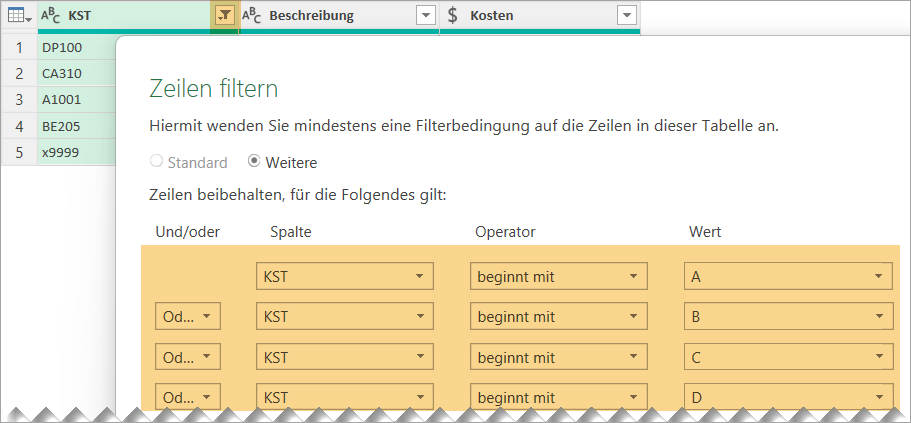The image size is (911, 423).
Task: Open the Spalte dropdown in the first row
Action: (x=345, y=276)
